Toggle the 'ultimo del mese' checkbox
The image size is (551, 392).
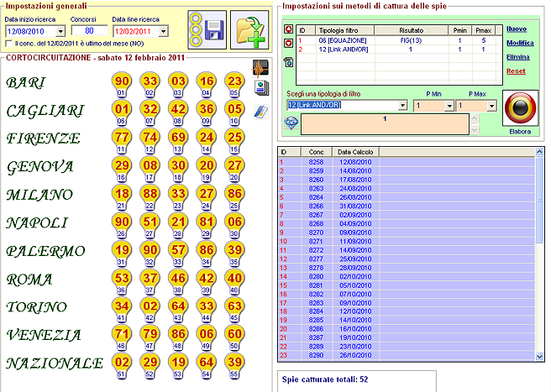point(9,43)
